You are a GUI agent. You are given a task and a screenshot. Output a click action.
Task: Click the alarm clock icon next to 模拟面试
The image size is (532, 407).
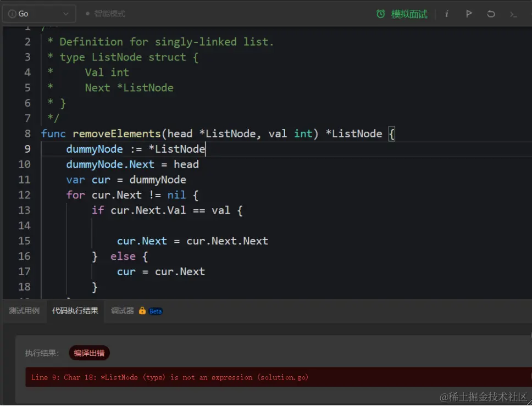pyautogui.click(x=381, y=14)
